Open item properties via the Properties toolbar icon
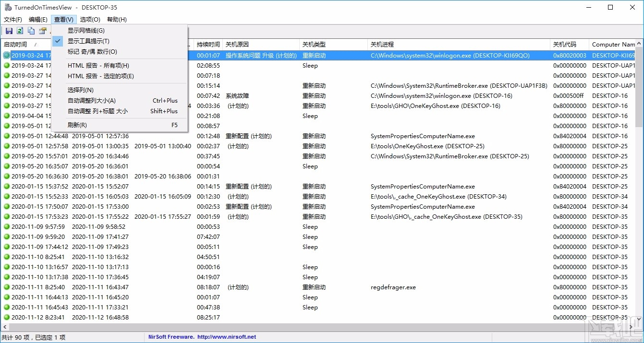This screenshot has width=644, height=343. (x=42, y=31)
